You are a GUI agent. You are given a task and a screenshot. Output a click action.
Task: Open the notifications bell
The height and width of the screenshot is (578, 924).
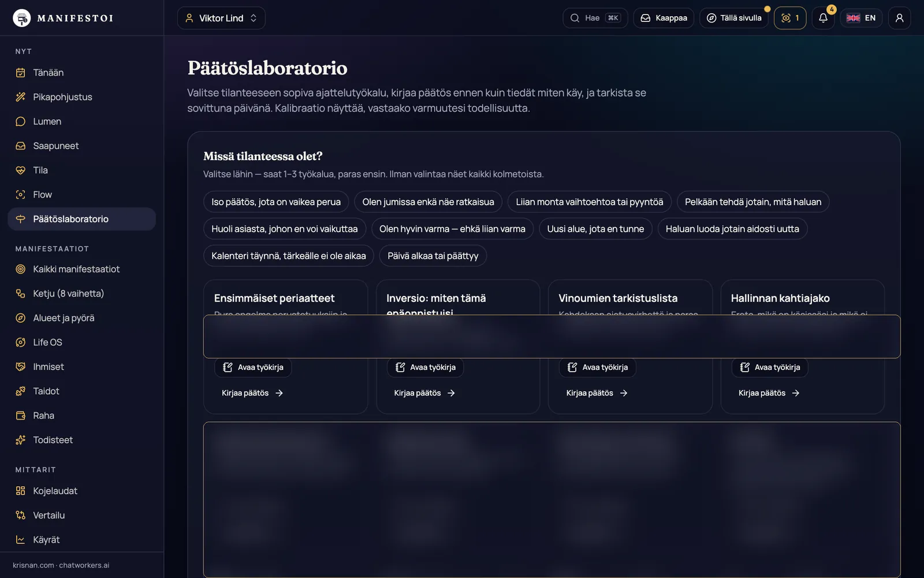(823, 18)
